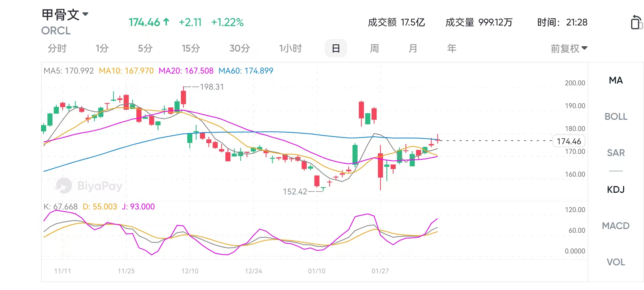Select the 日 daily chart tab
Screen dimensions: 644x290
(336, 49)
